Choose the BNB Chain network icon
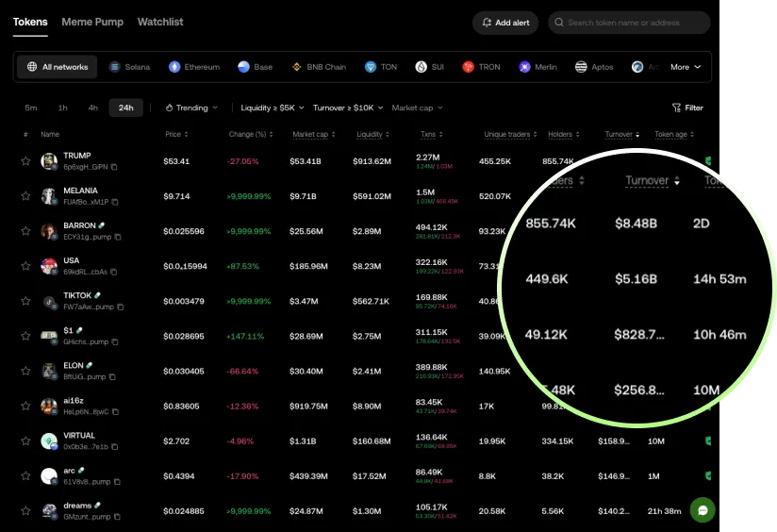This screenshot has height=532, width=777. pyautogui.click(x=295, y=67)
